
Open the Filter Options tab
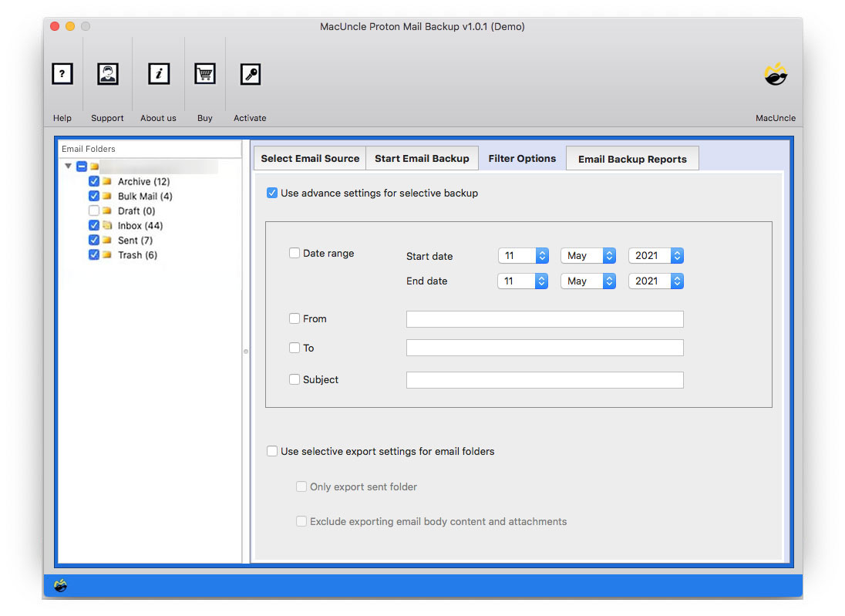(x=522, y=159)
